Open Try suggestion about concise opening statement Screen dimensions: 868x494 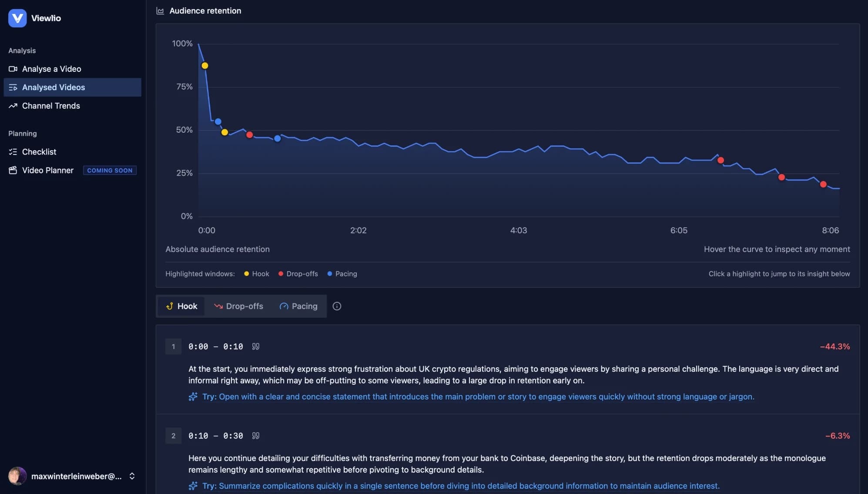478,397
